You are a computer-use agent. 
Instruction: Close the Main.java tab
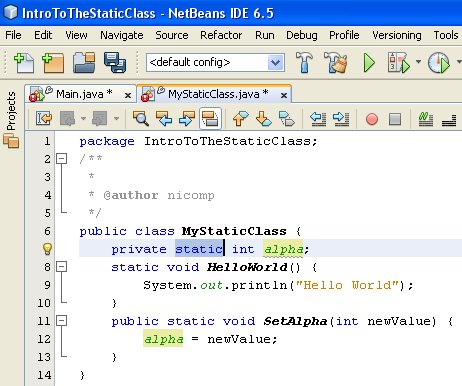tap(128, 96)
